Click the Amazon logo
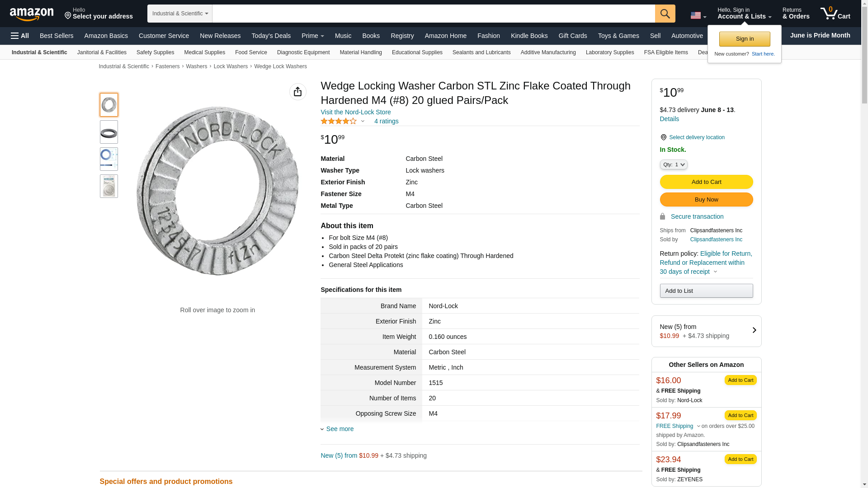868x488 pixels. pos(32,14)
